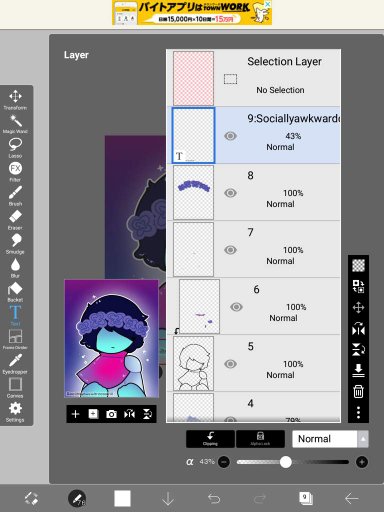The width and height of the screenshot is (384, 512).
Task: Collapse panel using down arrow in bottom bar
Action: point(168,499)
